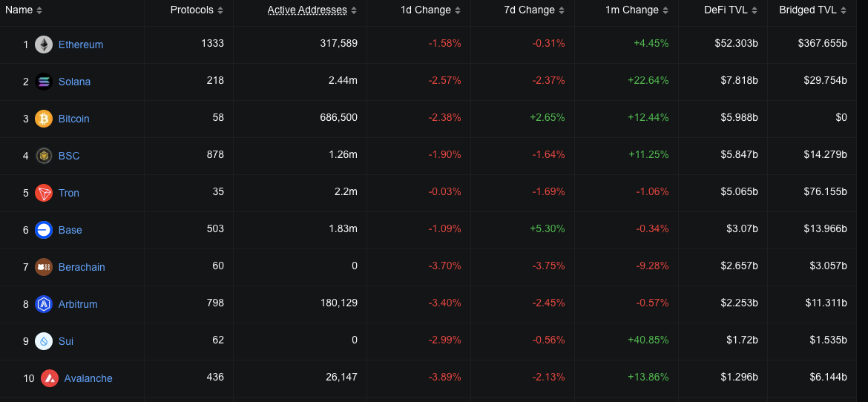Click the Base blue logo icon
This screenshot has width=868, height=402.
[44, 230]
